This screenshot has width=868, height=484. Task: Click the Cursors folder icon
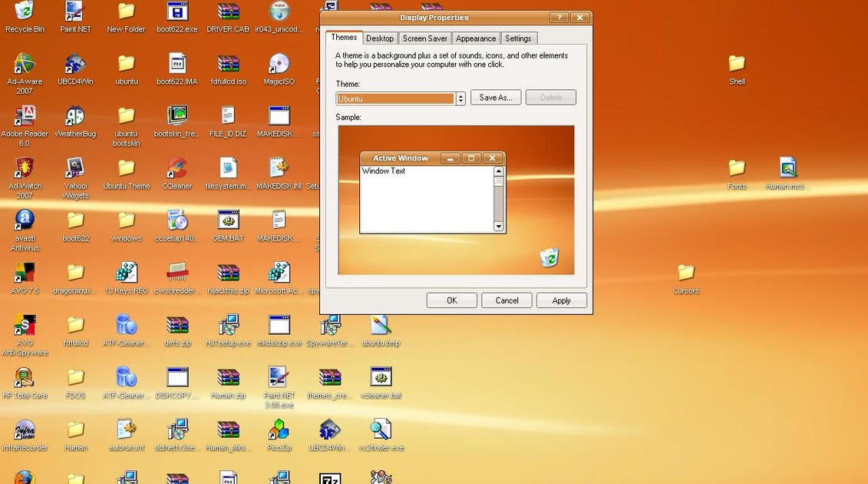click(686, 273)
